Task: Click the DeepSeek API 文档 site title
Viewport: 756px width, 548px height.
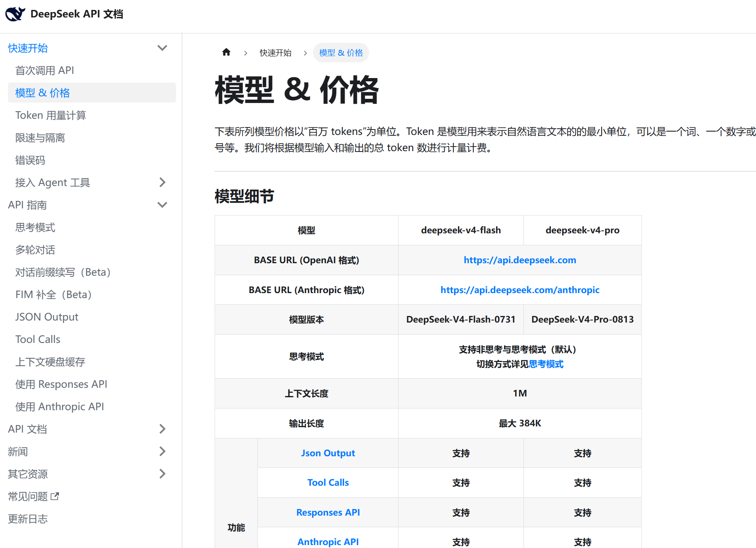Action: click(77, 14)
